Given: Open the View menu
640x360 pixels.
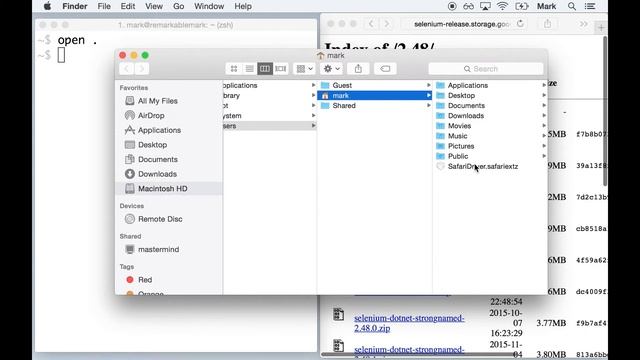Looking at the screenshot, I should [x=154, y=6].
